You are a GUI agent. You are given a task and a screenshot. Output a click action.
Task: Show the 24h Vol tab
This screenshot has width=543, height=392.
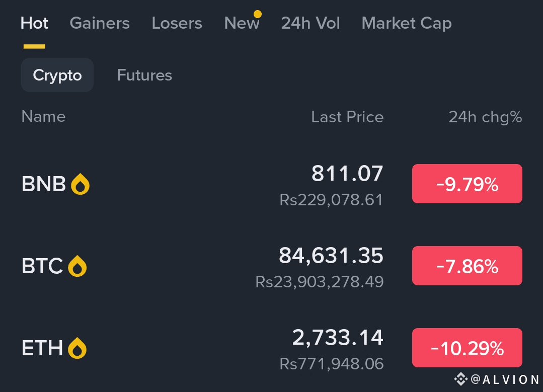311,23
